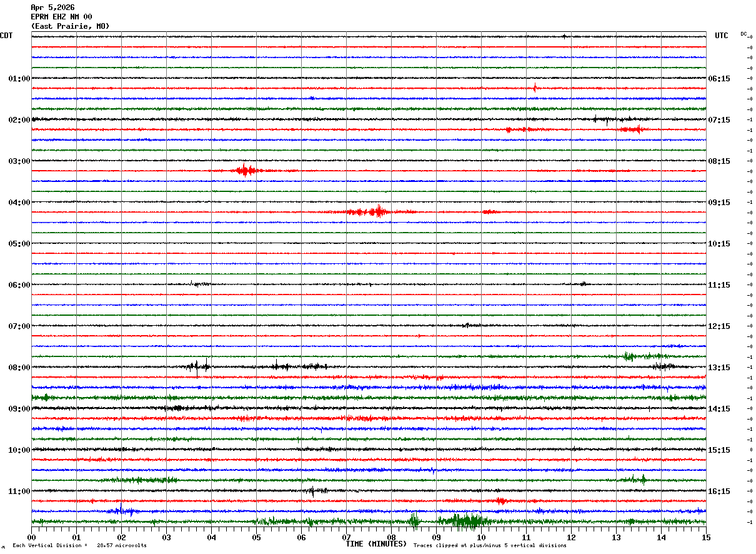This screenshot has width=756, height=554.
Task: Click the 15:15 UTC time label
Action: [x=719, y=450]
